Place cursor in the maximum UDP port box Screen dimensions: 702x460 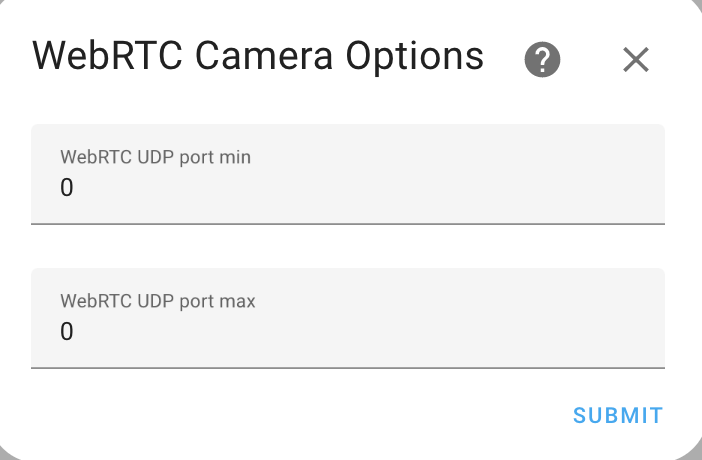348,318
